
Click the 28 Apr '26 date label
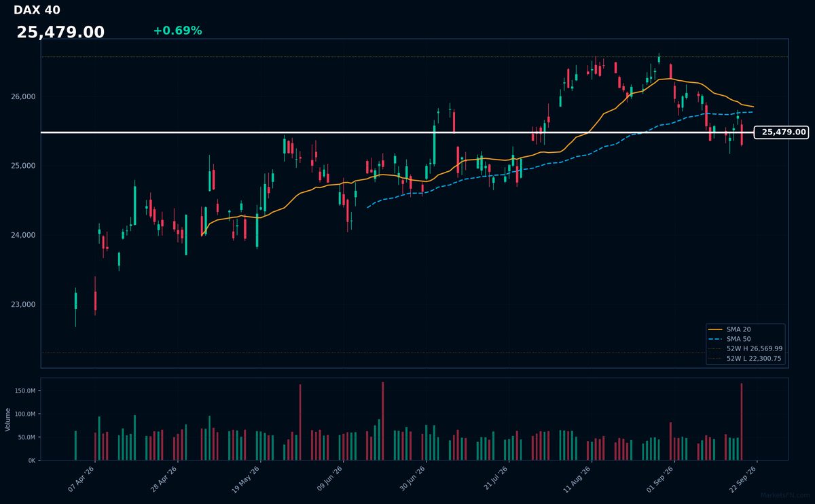165,479
